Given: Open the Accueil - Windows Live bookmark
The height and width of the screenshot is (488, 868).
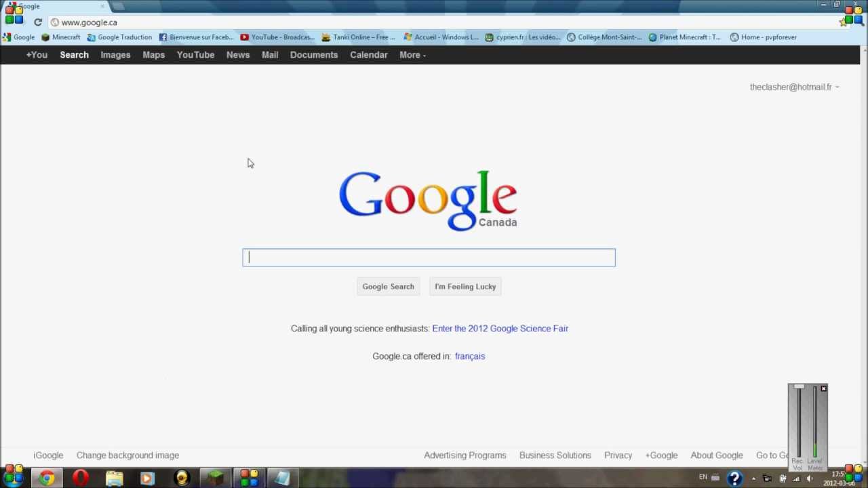Looking at the screenshot, I should point(441,37).
